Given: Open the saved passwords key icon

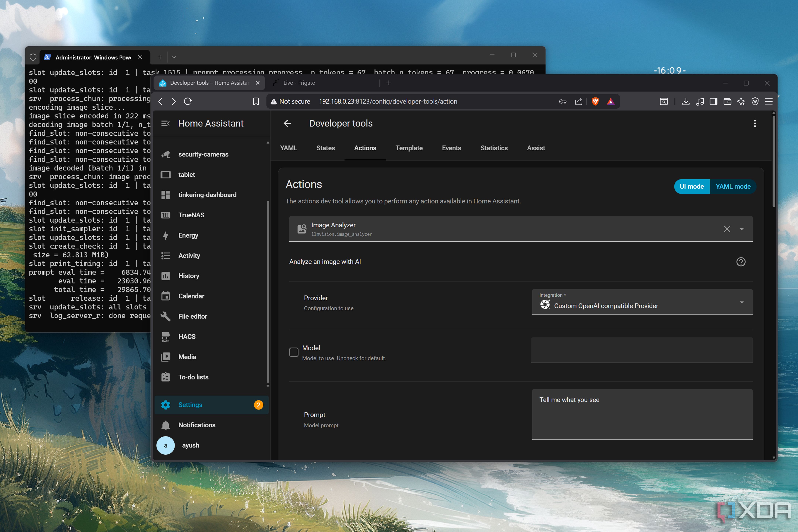Looking at the screenshot, I should (563, 101).
